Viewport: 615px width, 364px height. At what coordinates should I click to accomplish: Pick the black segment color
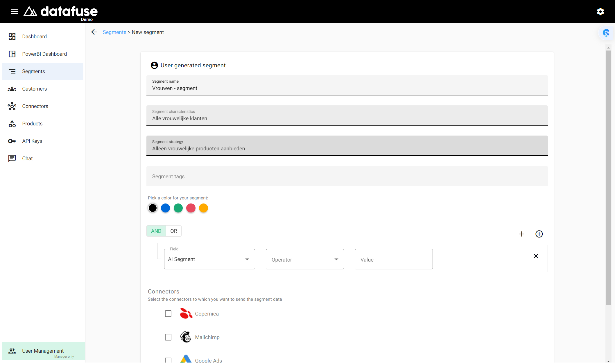click(x=153, y=208)
